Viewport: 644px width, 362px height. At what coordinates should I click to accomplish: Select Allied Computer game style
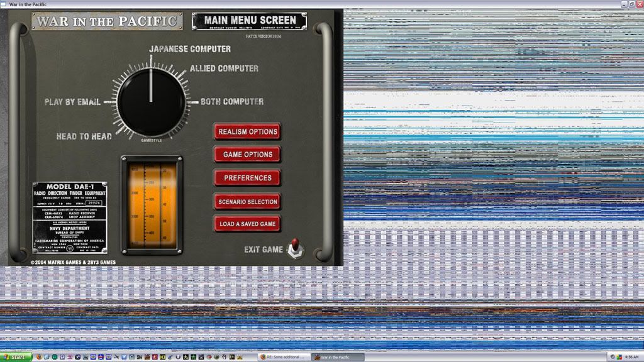(224, 68)
